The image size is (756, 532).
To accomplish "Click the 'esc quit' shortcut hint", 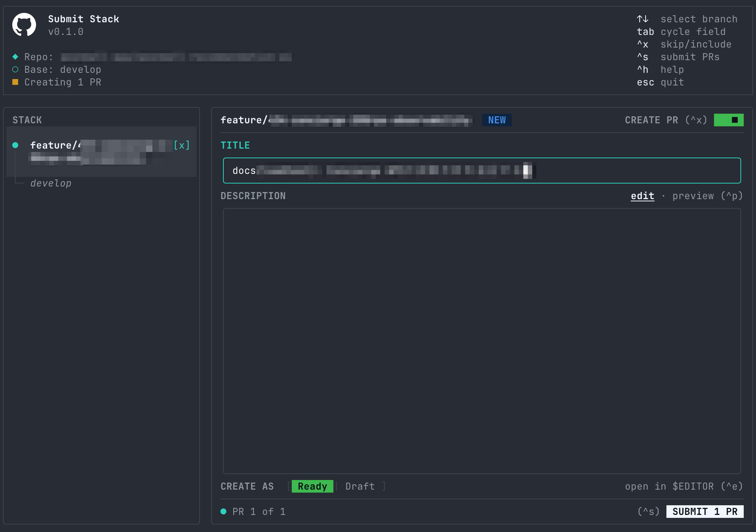I will tap(660, 82).
